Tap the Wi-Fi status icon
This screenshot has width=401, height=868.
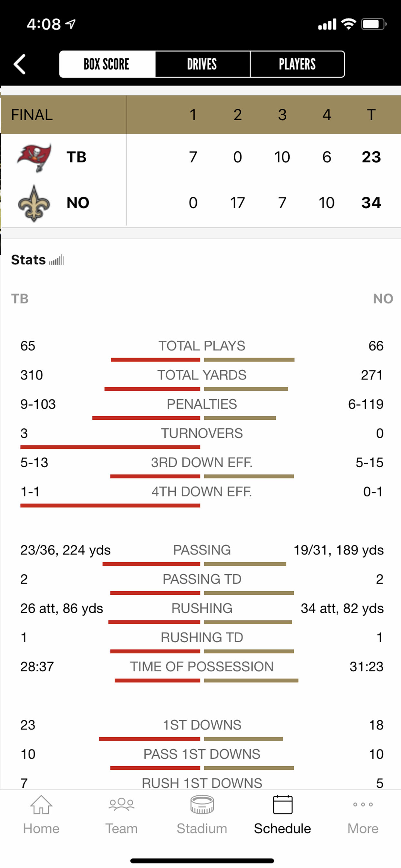[x=348, y=24]
